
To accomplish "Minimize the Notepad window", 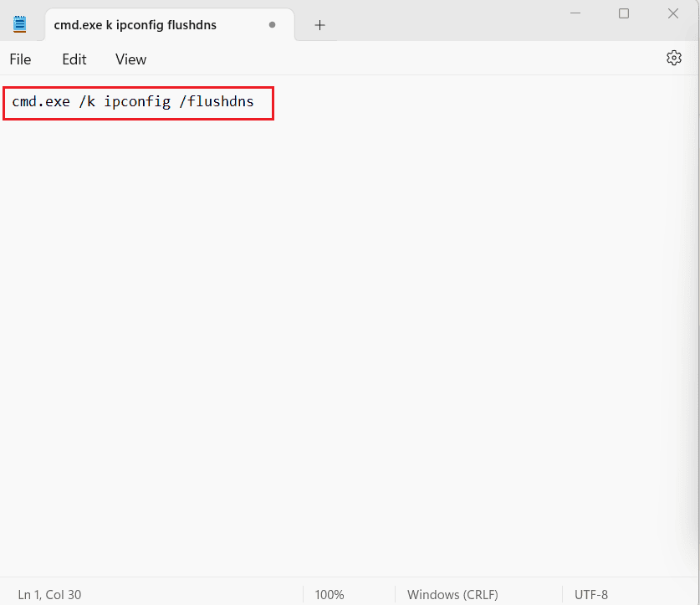I will point(575,14).
